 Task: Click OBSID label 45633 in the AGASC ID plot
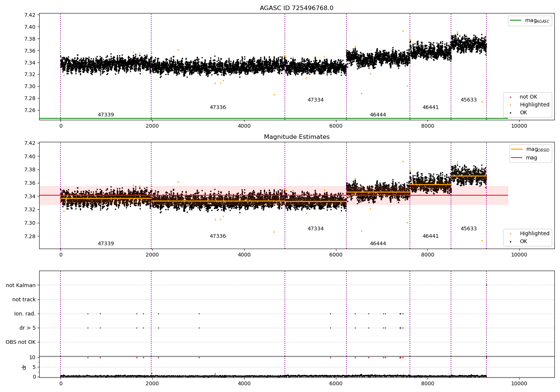(469, 100)
